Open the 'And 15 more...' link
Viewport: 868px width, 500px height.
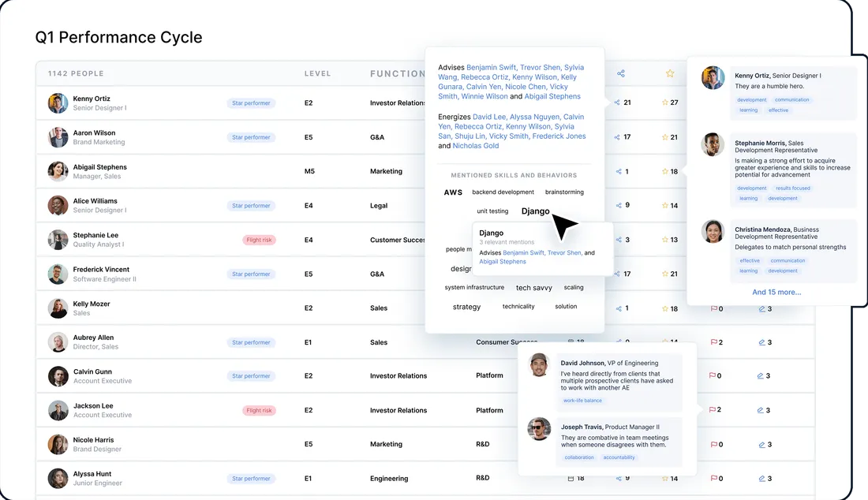[776, 292]
